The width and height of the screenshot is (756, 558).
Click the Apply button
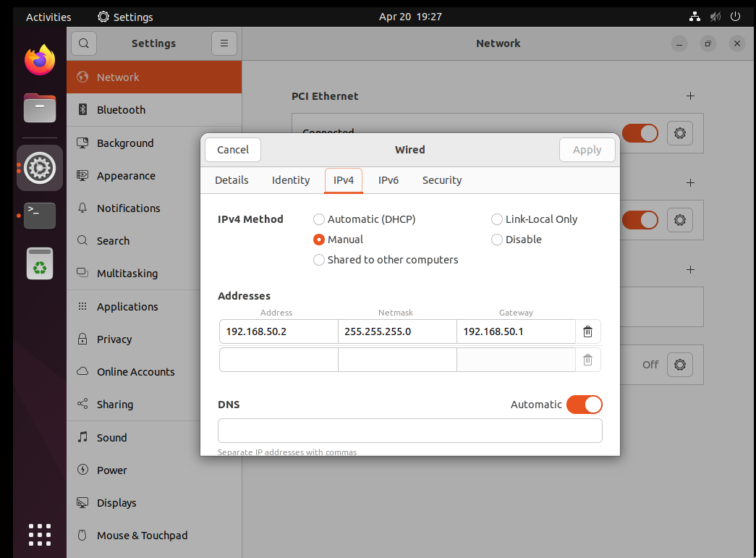tap(587, 150)
